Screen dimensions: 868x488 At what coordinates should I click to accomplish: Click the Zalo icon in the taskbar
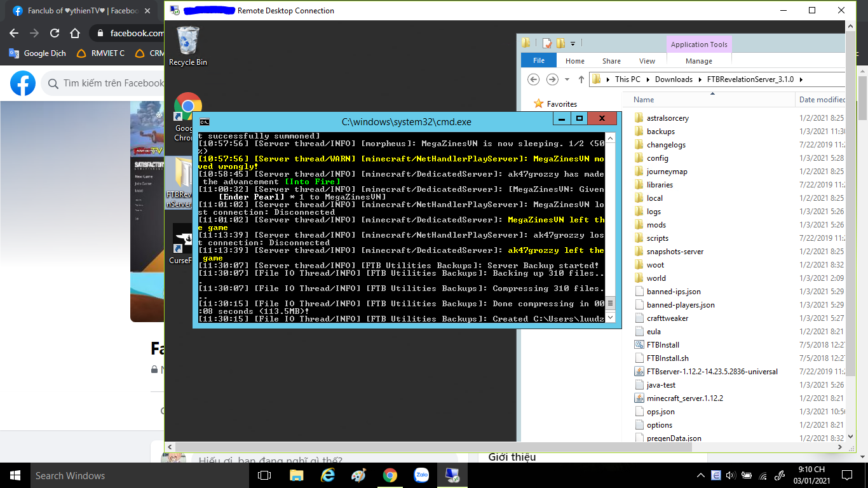[421, 475]
